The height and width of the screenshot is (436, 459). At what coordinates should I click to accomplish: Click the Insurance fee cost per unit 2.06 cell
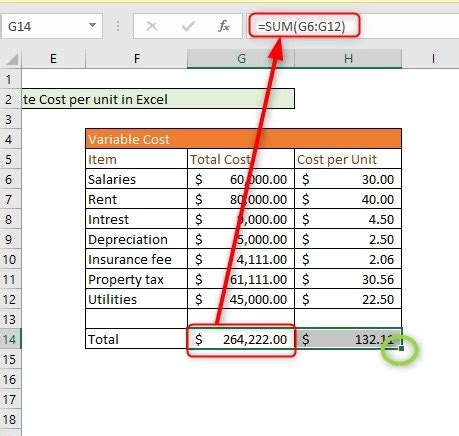coord(348,259)
